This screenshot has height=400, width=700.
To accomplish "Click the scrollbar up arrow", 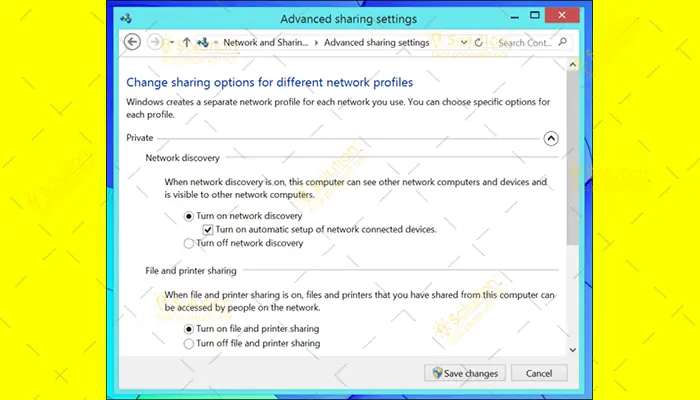I will [x=573, y=65].
